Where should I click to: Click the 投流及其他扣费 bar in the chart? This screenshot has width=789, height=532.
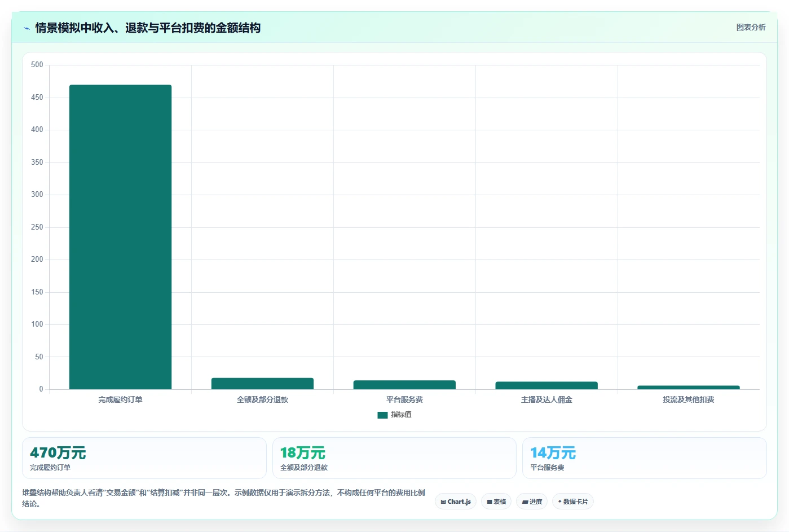click(x=689, y=387)
